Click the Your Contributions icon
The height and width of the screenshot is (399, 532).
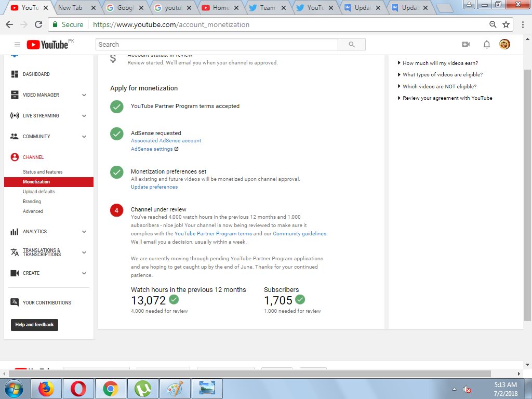click(x=15, y=302)
